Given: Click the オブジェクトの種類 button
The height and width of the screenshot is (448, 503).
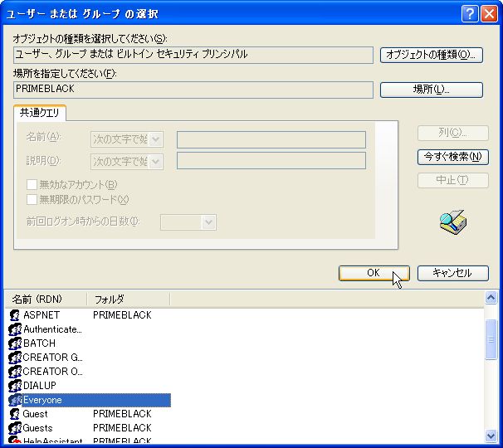Looking at the screenshot, I should (x=432, y=55).
